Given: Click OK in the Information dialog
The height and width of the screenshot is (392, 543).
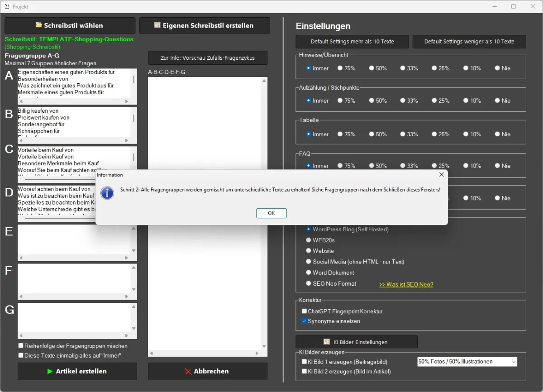Looking at the screenshot, I should point(271,213).
